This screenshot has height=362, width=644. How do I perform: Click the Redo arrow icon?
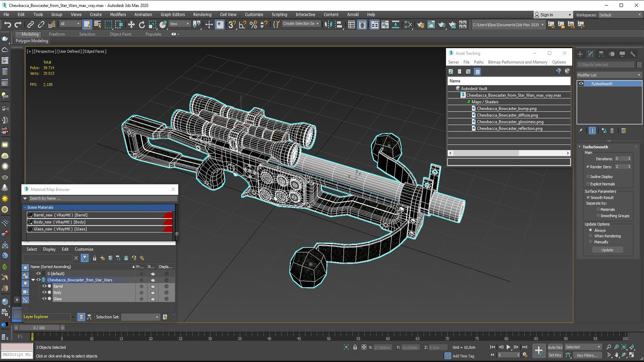click(x=18, y=24)
